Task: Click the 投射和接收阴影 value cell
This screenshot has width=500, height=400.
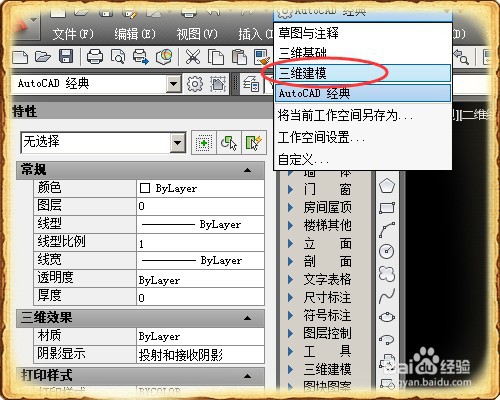Action: click(200, 355)
